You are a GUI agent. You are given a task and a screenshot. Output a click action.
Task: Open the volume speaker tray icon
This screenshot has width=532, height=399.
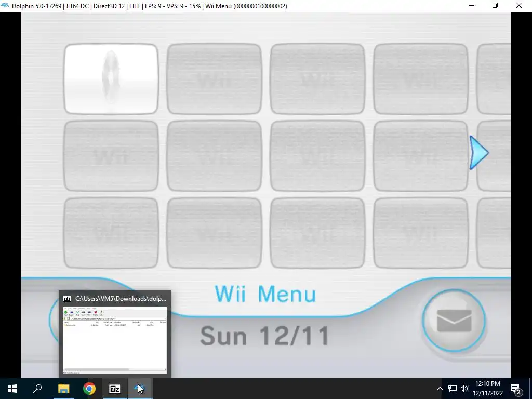464,389
